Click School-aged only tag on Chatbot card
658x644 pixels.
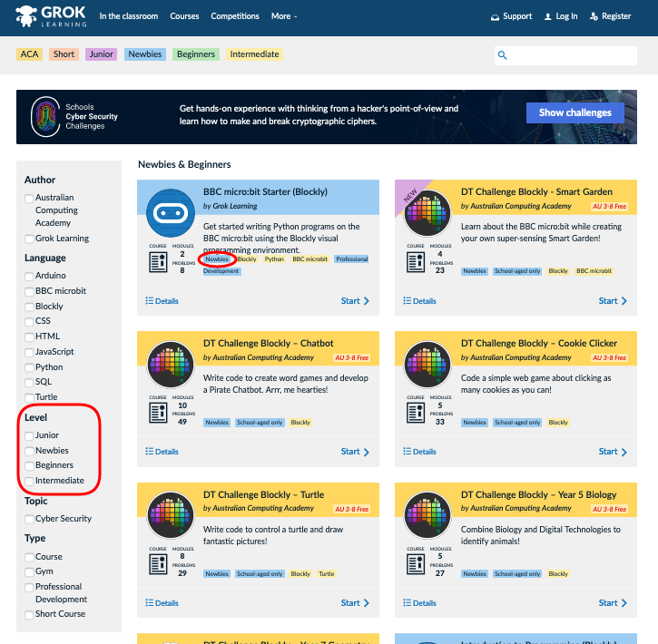(x=260, y=422)
